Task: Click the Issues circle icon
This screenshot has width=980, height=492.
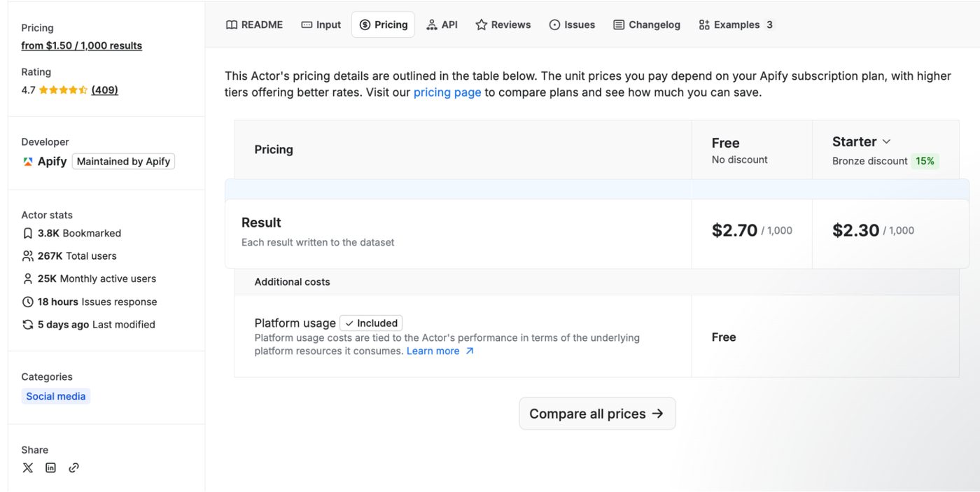Action: click(554, 24)
